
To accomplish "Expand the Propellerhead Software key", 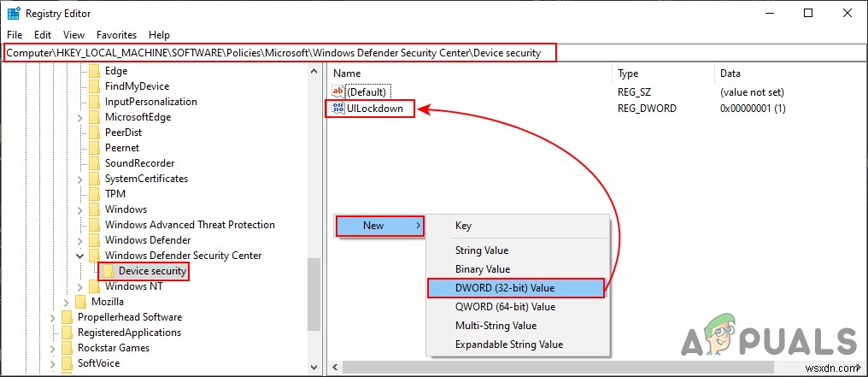I will pyautogui.click(x=53, y=317).
